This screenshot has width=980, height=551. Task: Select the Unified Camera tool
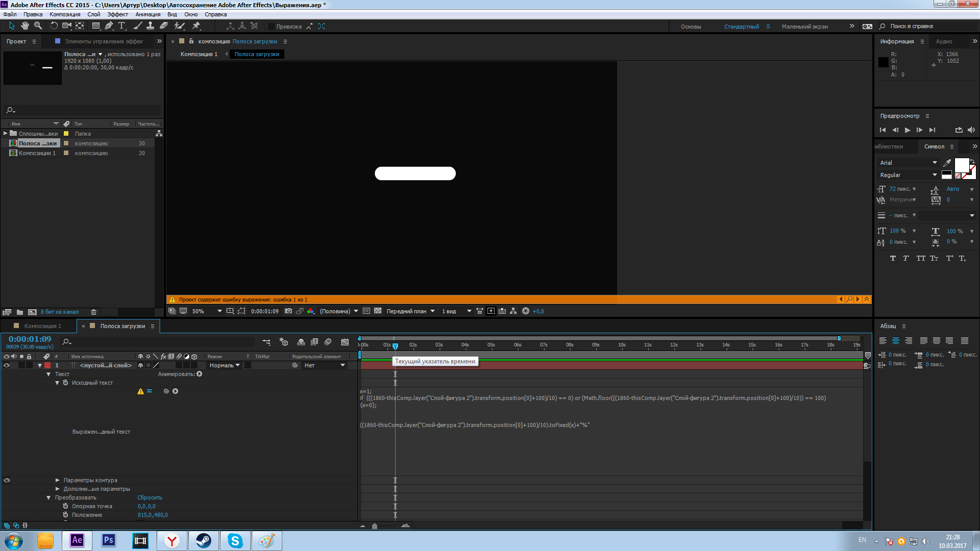[66, 26]
